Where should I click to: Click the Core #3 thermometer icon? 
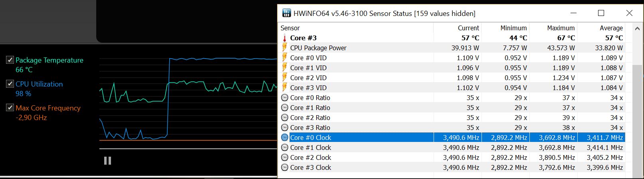(x=285, y=38)
